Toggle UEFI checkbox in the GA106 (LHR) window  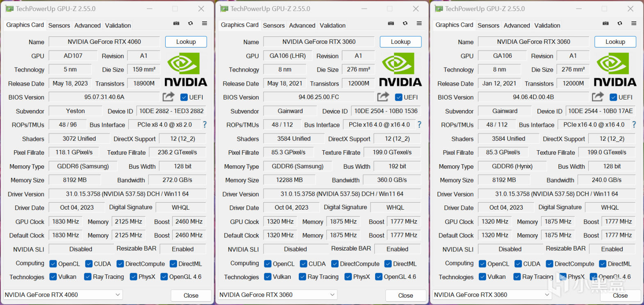coord(398,97)
